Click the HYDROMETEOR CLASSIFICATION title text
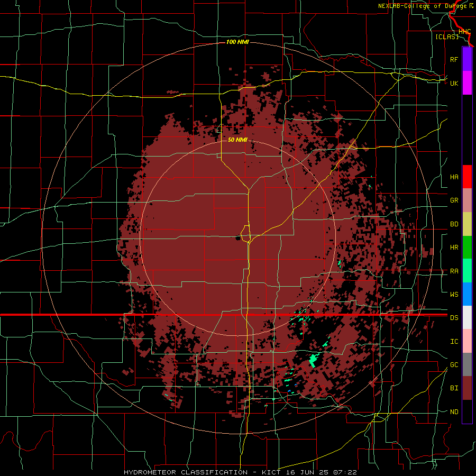 click(x=186, y=472)
